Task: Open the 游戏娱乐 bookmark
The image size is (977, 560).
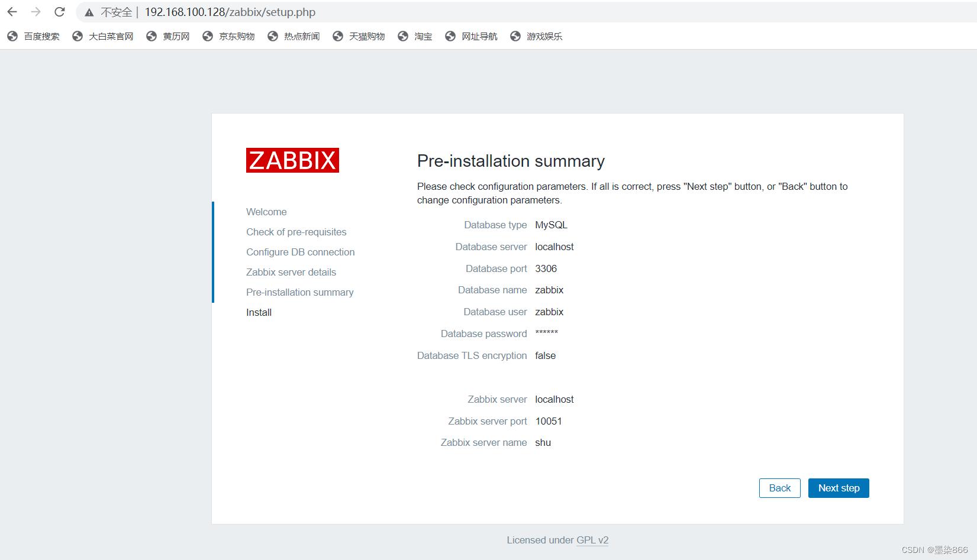Action: point(536,37)
